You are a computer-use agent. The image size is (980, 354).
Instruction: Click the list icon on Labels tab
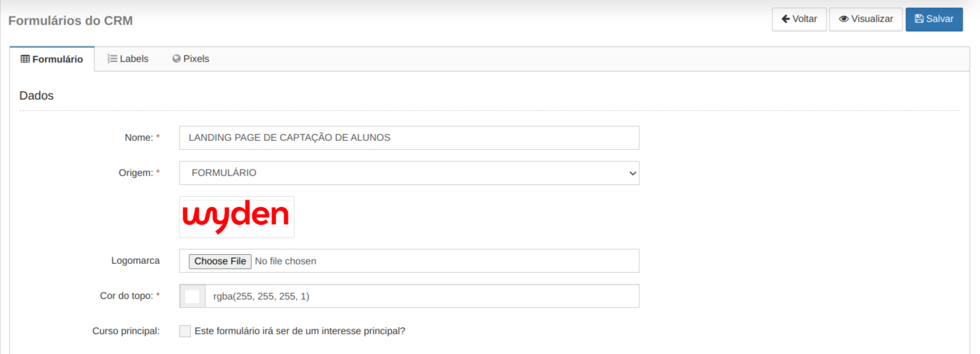click(112, 59)
